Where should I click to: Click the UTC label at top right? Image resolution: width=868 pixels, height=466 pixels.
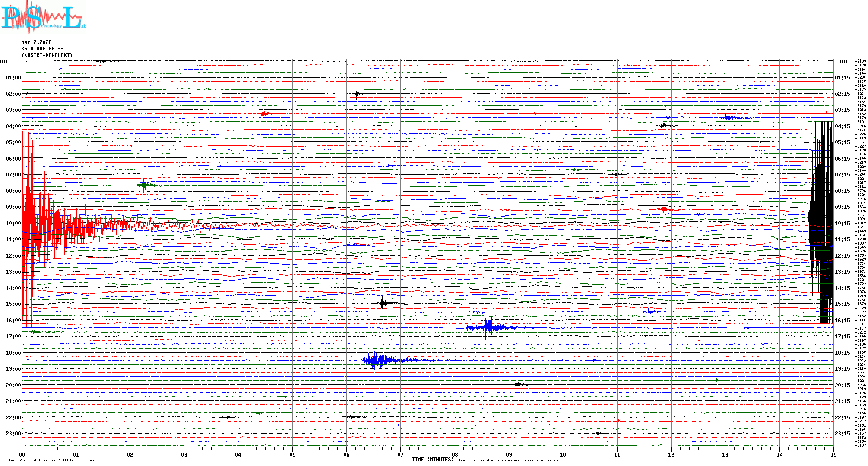(x=844, y=62)
